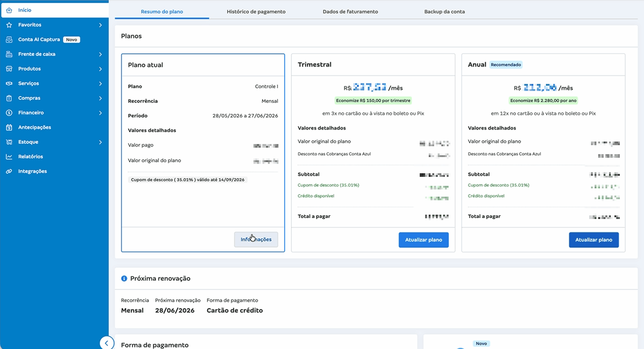
Task: Click the Forma de pagamento section heading
Action: (155, 345)
